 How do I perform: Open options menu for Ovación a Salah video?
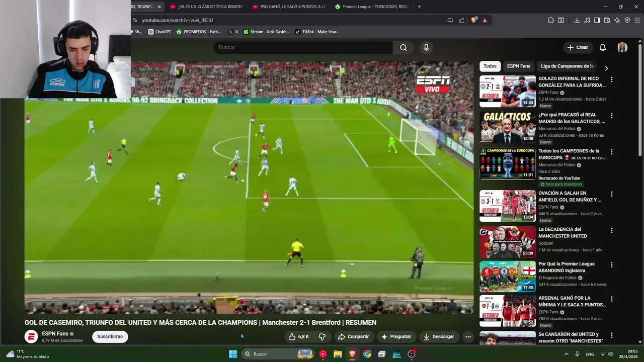(611, 194)
